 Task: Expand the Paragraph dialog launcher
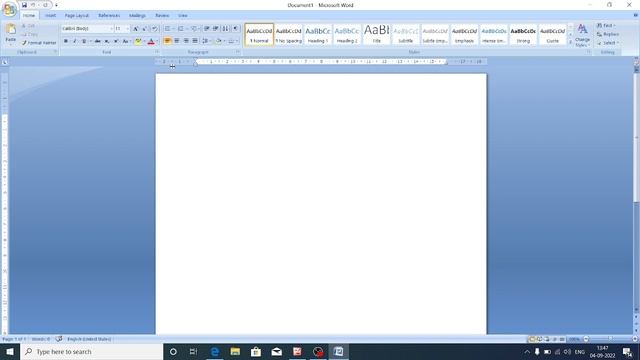(238, 52)
